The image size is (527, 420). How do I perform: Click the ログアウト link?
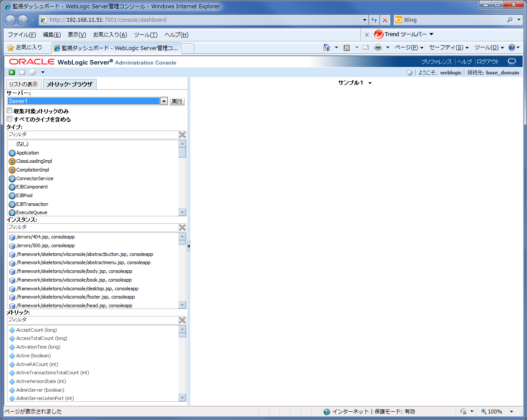488,62
